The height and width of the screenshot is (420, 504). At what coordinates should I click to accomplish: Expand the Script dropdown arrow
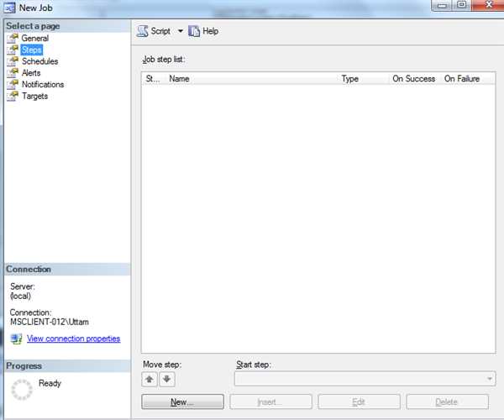(180, 31)
